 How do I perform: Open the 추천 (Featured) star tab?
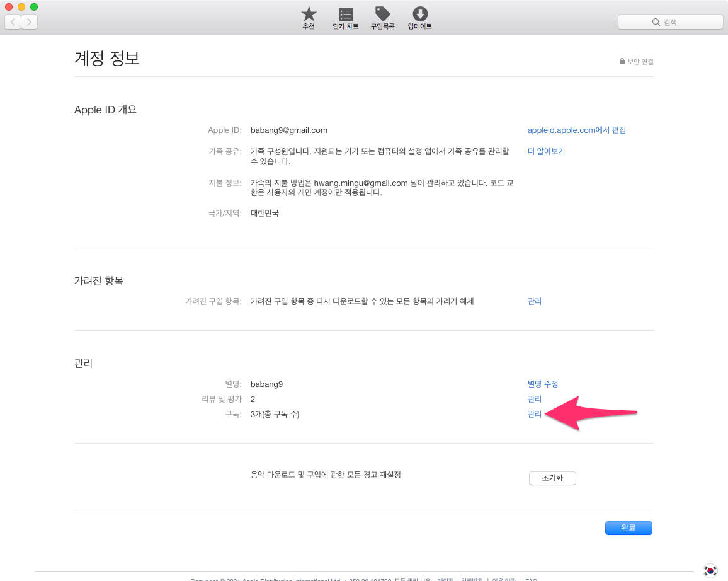pyautogui.click(x=309, y=18)
